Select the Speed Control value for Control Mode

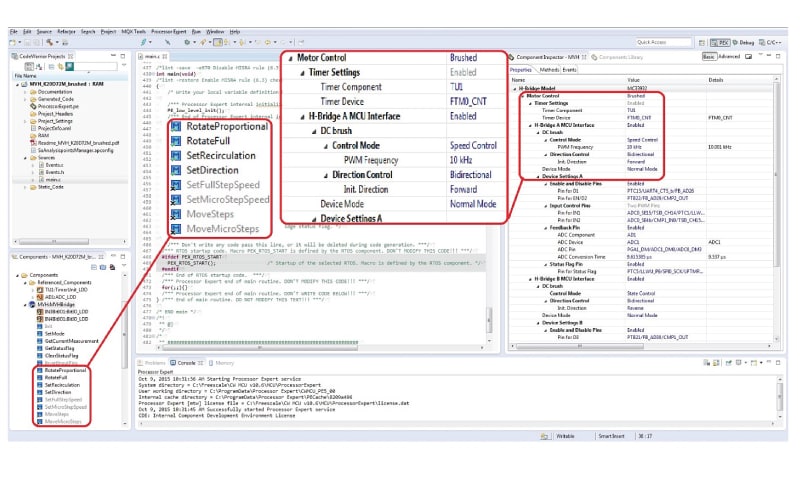pyautogui.click(x=641, y=139)
